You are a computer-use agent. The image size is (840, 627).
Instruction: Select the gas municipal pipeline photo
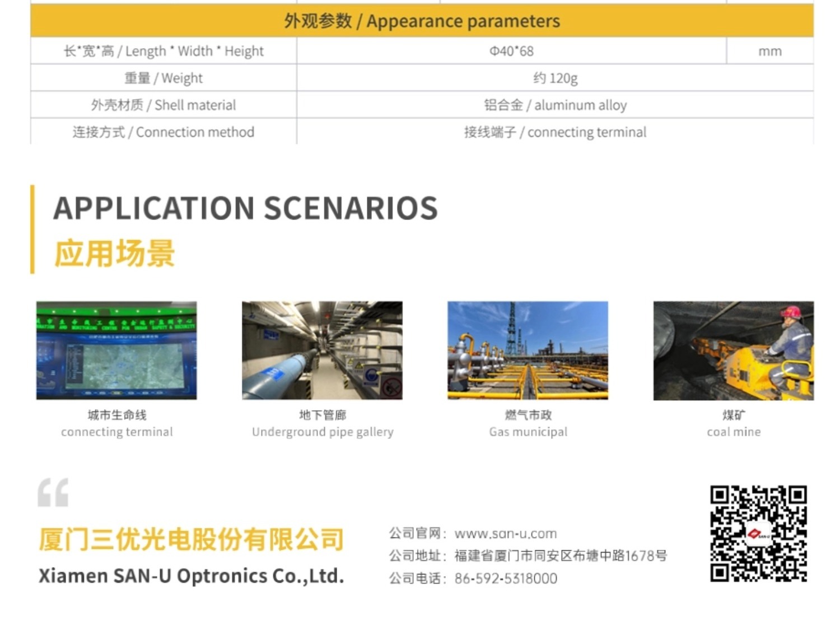point(528,350)
